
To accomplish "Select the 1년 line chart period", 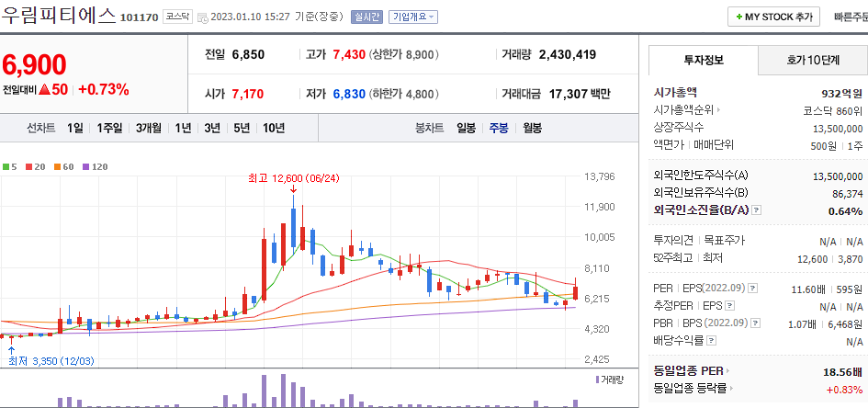I will coord(183,129).
